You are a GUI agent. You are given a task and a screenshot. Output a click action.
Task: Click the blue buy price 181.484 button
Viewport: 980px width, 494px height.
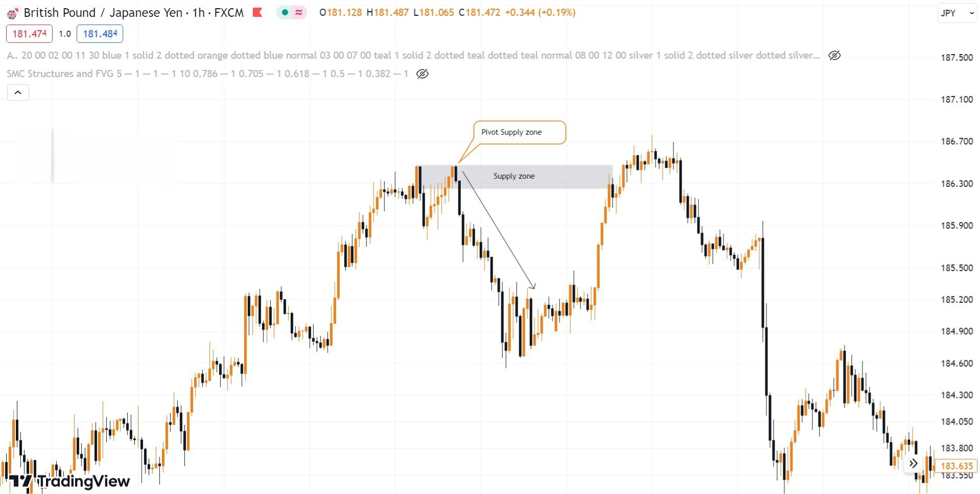[x=100, y=34]
